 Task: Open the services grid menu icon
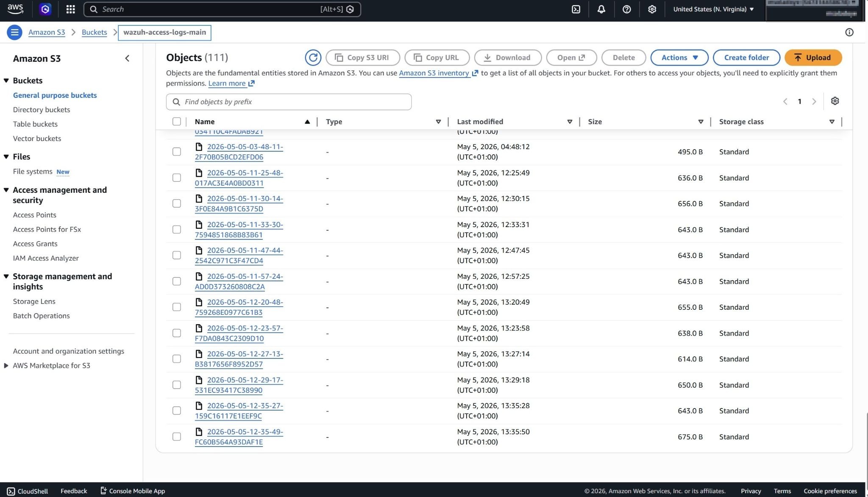(70, 9)
